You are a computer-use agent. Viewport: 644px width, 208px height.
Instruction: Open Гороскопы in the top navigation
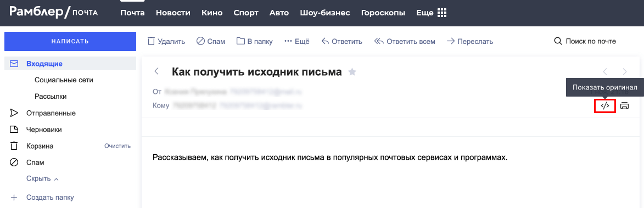[x=383, y=13]
